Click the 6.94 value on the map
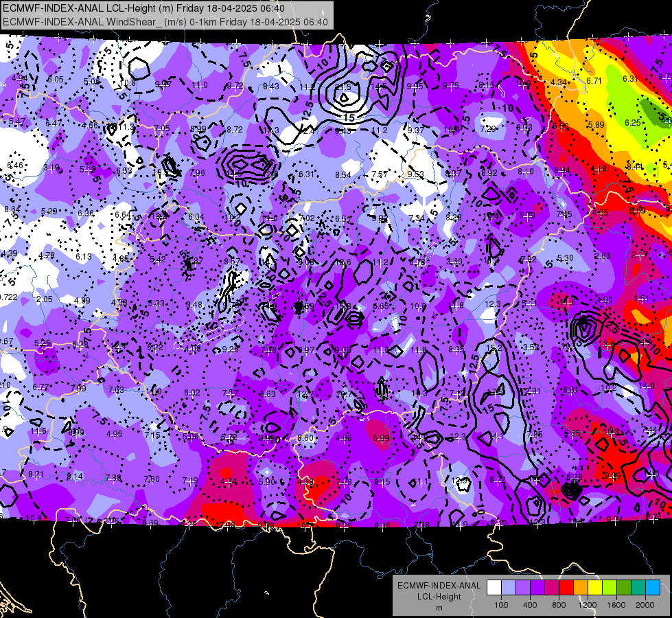Image resolution: width=672 pixels, height=618 pixels. [562, 171]
